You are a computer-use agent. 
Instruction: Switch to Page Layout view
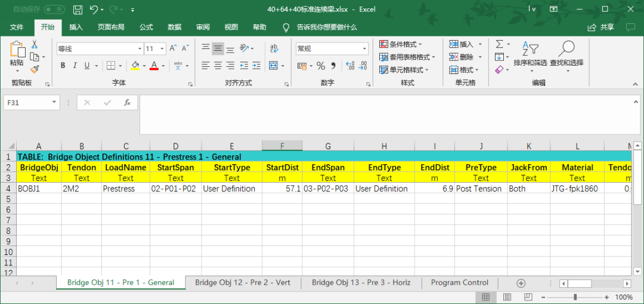point(507,297)
